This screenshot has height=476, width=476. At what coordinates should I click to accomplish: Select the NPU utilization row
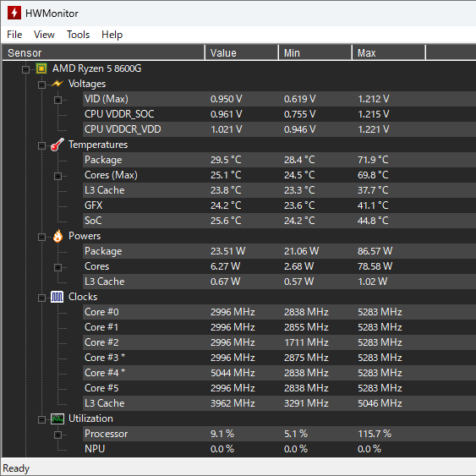pyautogui.click(x=279, y=449)
